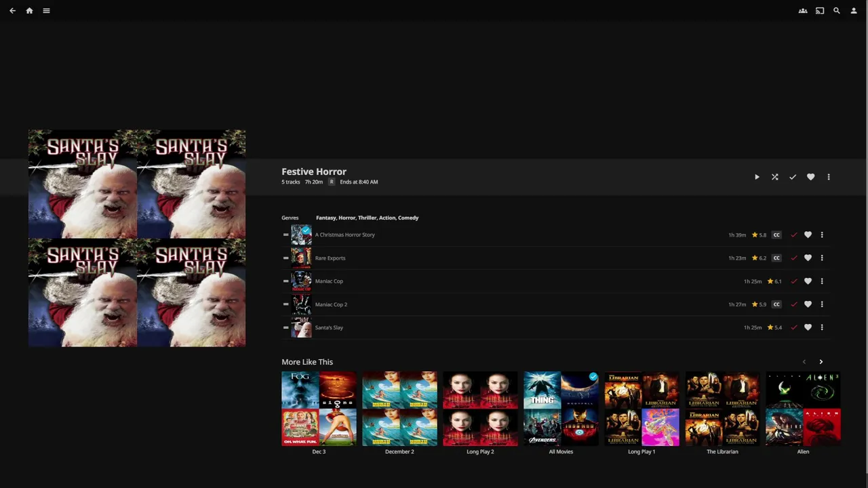Filter by Comedy genre link
Viewport: 868px width, 488px height.
408,218
